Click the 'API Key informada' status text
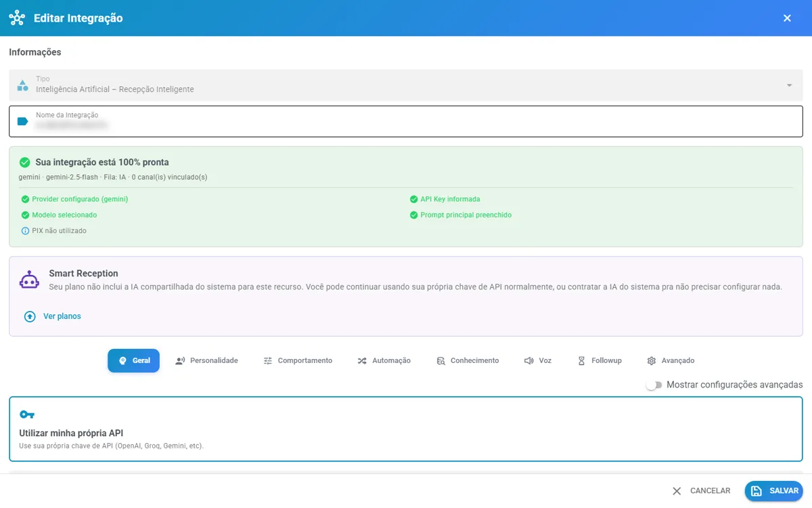The height and width of the screenshot is (508, 812). (x=450, y=199)
